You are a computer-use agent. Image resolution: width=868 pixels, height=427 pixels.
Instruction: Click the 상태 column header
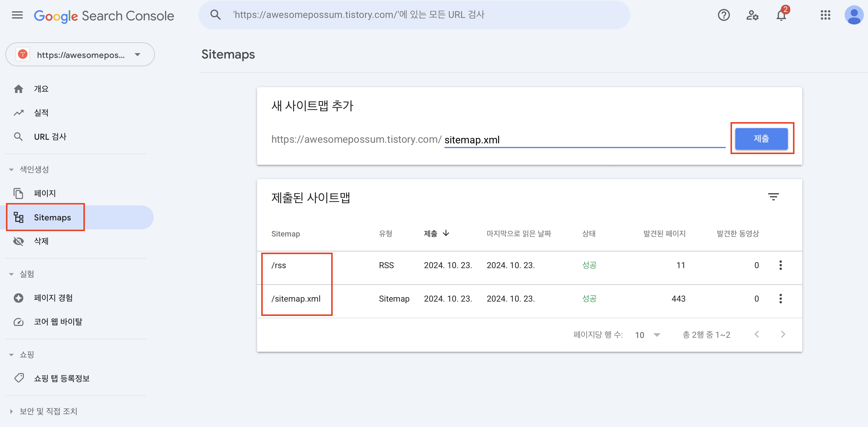[589, 234]
